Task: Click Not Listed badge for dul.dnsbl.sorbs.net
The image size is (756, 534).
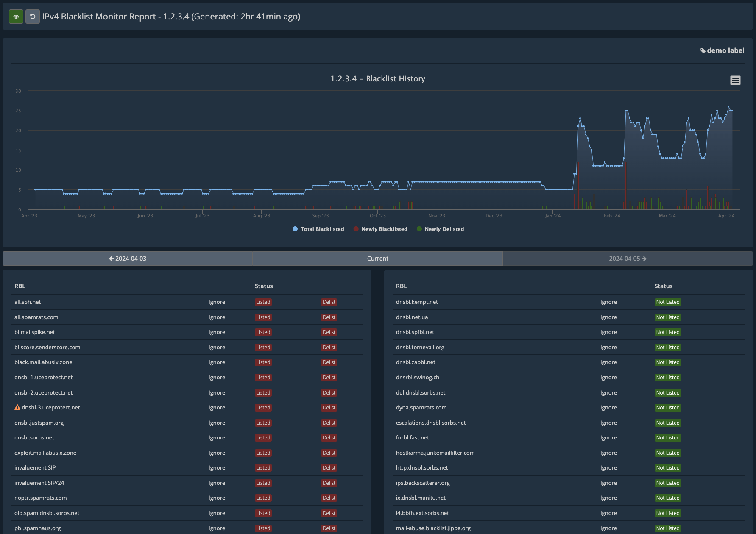Action: click(668, 393)
